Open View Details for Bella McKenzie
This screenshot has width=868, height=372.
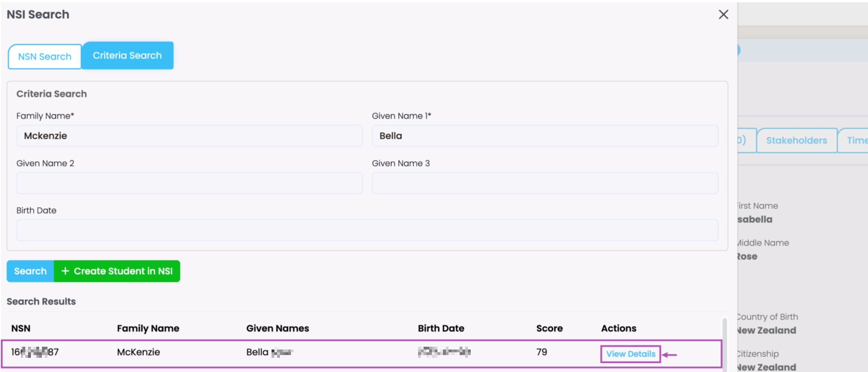click(630, 354)
